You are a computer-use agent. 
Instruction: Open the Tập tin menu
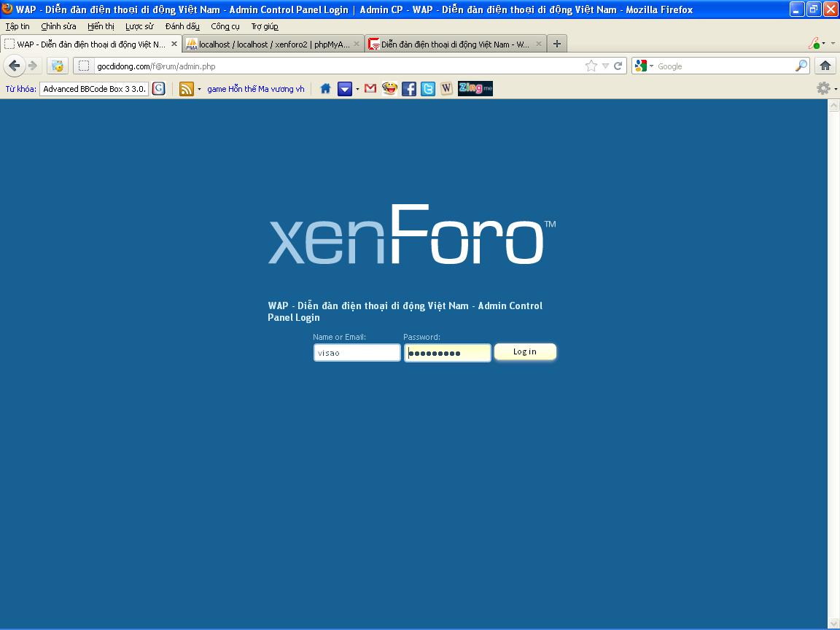(x=17, y=26)
